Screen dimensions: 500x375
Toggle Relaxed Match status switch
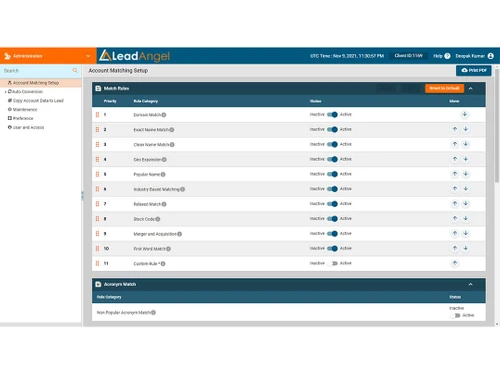[x=332, y=204]
